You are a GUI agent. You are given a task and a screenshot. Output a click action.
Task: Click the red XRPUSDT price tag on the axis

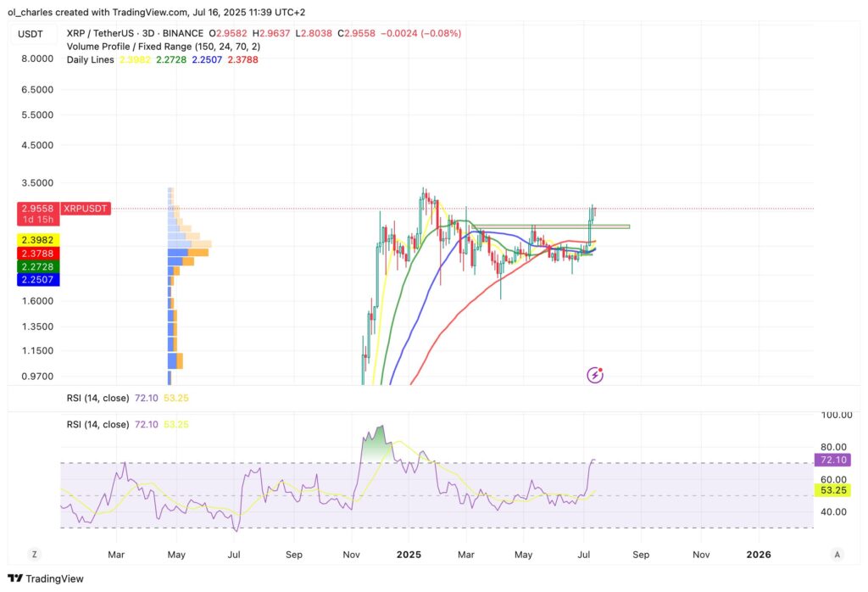click(86, 209)
